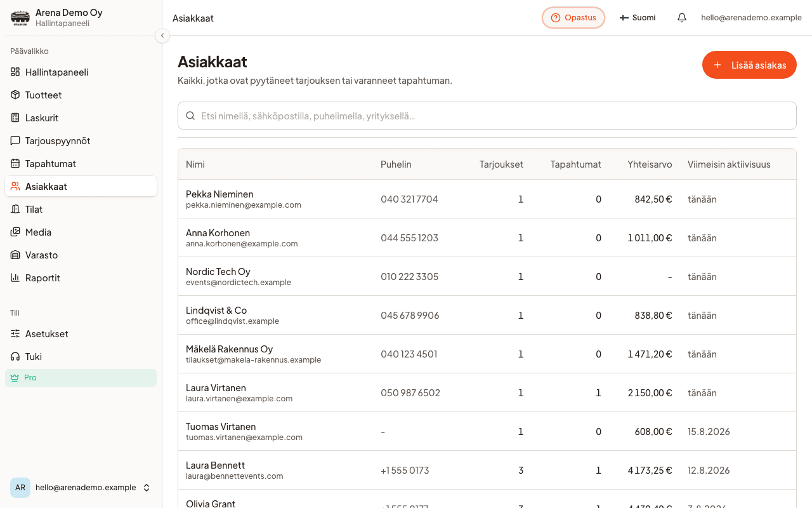Click the Pro plan badge
Screen dimensions: 812x508
pyautogui.click(x=81, y=378)
